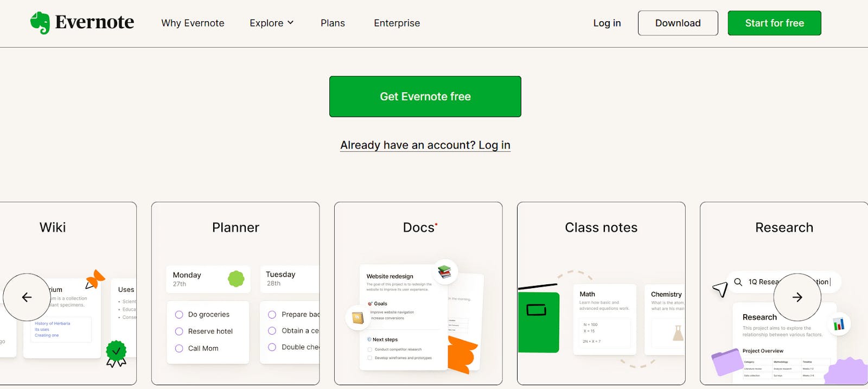Image resolution: width=868 pixels, height=389 pixels.
Task: Toggle the Do groceries task circle
Action: click(179, 315)
